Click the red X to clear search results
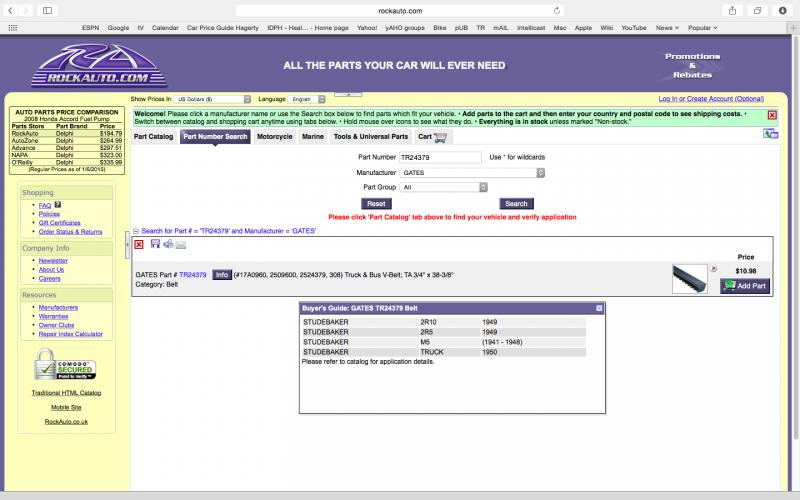800x500 pixels. [x=138, y=244]
